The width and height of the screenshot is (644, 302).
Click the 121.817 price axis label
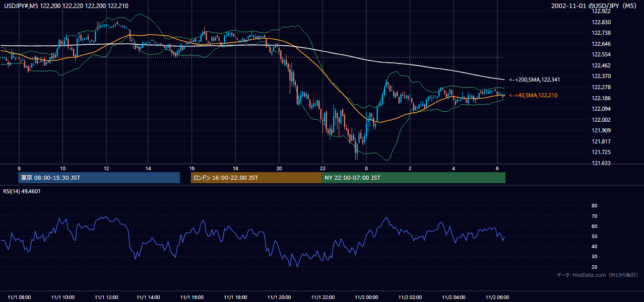pos(601,141)
